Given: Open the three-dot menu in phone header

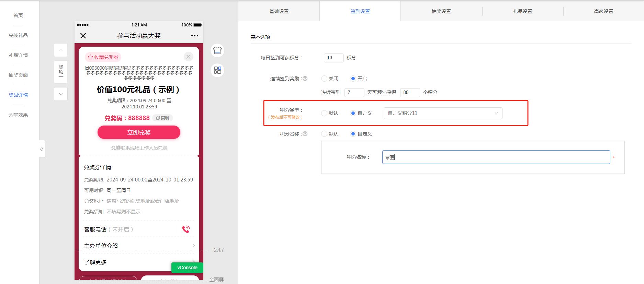Looking at the screenshot, I should [195, 36].
